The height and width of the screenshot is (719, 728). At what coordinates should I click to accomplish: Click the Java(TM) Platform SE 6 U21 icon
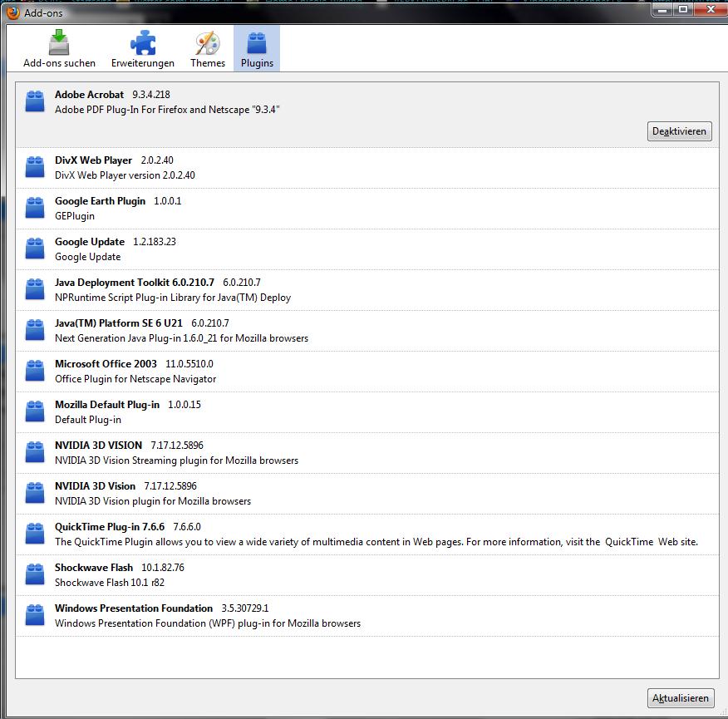(x=35, y=330)
